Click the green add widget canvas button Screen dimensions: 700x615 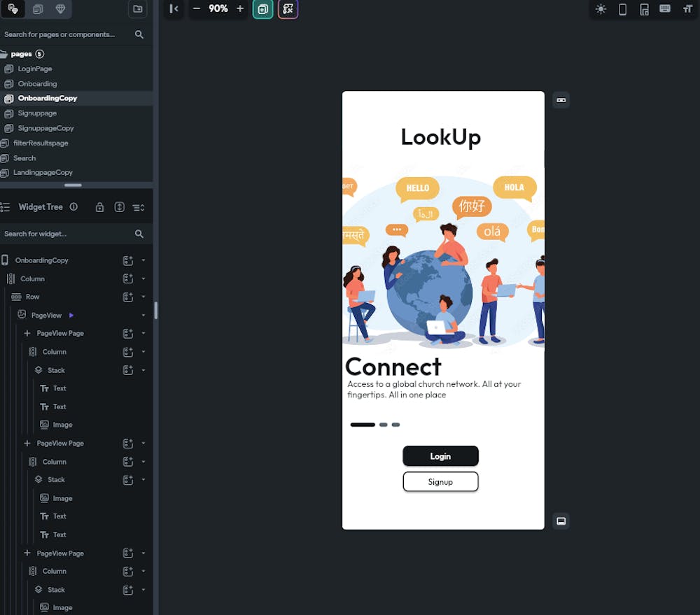tap(262, 9)
